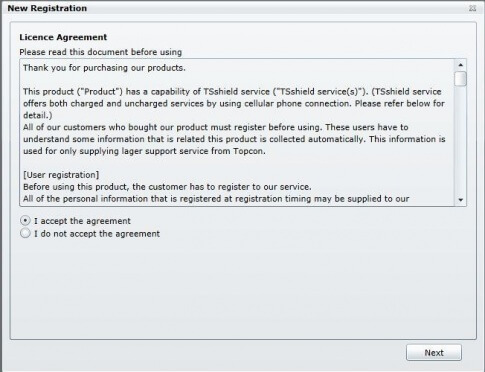The image size is (485, 372).
Task: Select the 'I do not accept the agreement' radio button
Action: click(x=25, y=233)
